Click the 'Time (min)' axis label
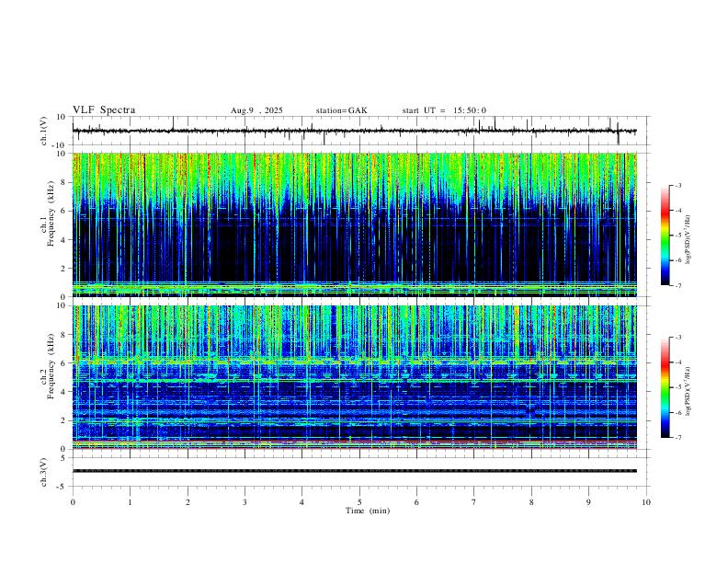This screenshot has height=563, width=728. [x=368, y=511]
